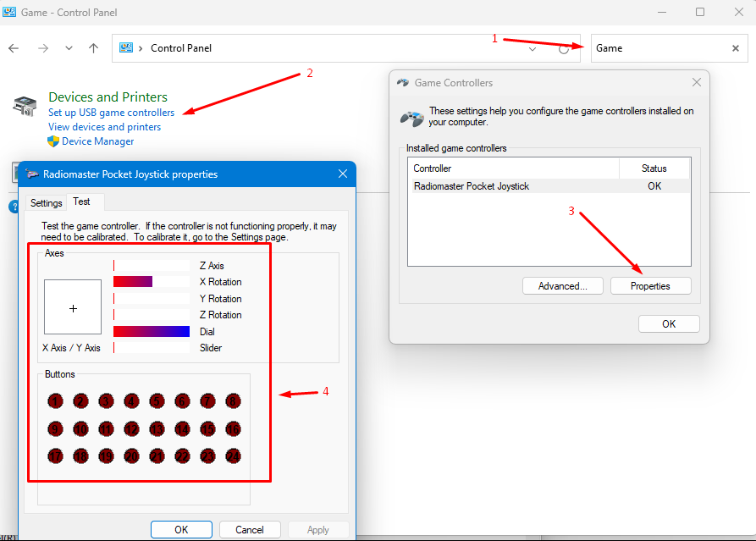
Task: Switch to the Settings tab
Action: point(47,203)
